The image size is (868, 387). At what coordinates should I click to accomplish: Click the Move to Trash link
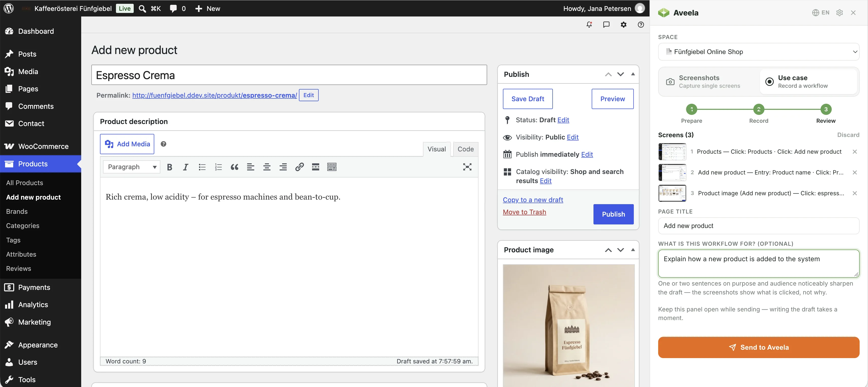click(524, 212)
